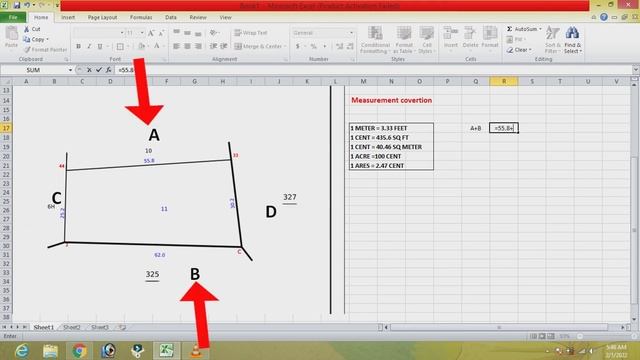Click the Increase Decimal icon
Screen dimensions: 640x360
(x=339, y=47)
